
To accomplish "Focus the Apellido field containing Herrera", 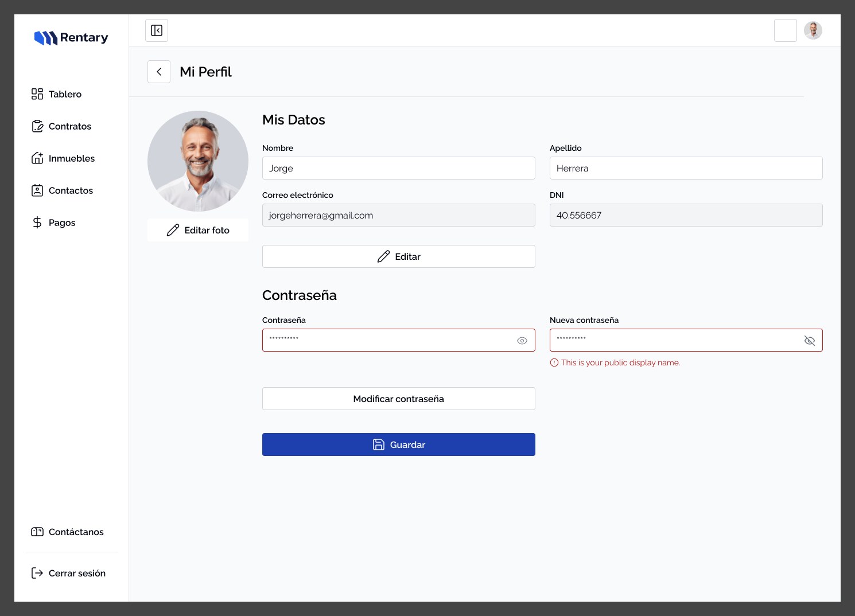I will point(686,168).
